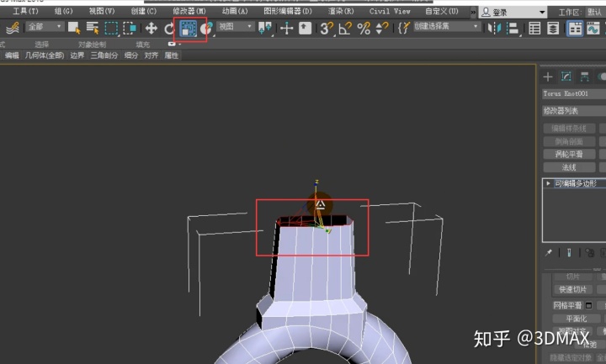Open the Create Selection Set dropdown

click(446, 27)
